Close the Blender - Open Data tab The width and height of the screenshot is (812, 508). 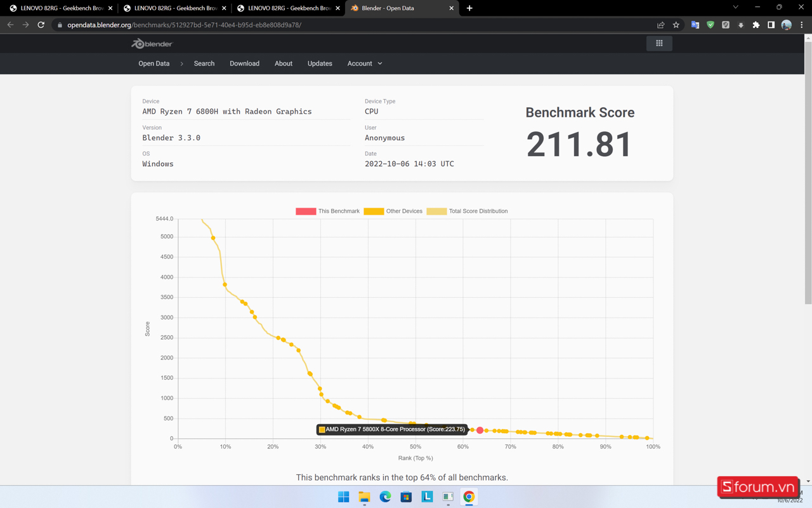(x=451, y=8)
